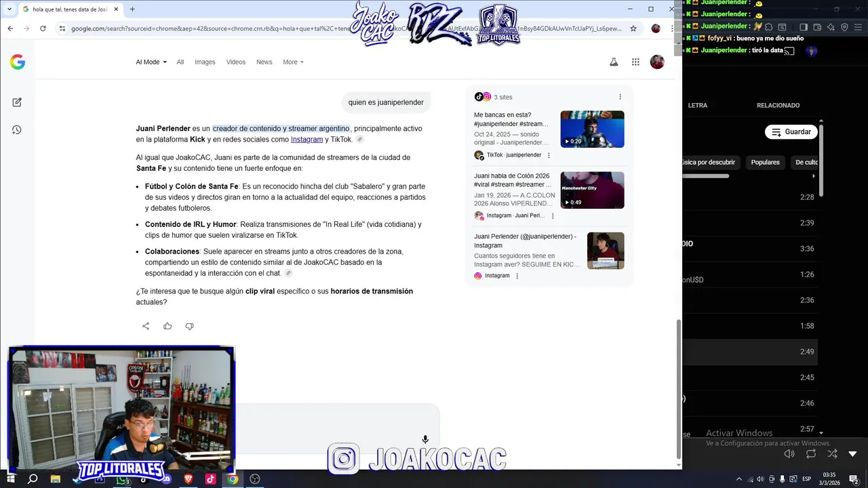Viewport: 868px width, 488px height.
Task: Open the AI Mode dropdown
Action: coord(151,62)
